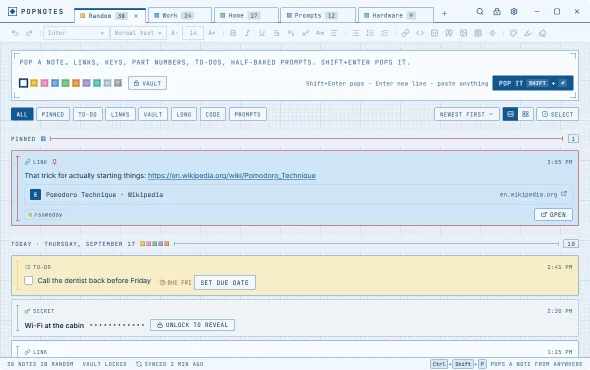Screen dimensions: 590x370
Task: Pick the yellow note color swatch
Action: pyautogui.click(x=34, y=83)
